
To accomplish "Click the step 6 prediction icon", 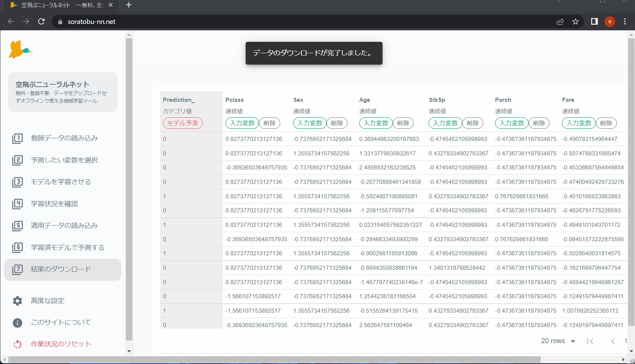I will coord(17,248).
